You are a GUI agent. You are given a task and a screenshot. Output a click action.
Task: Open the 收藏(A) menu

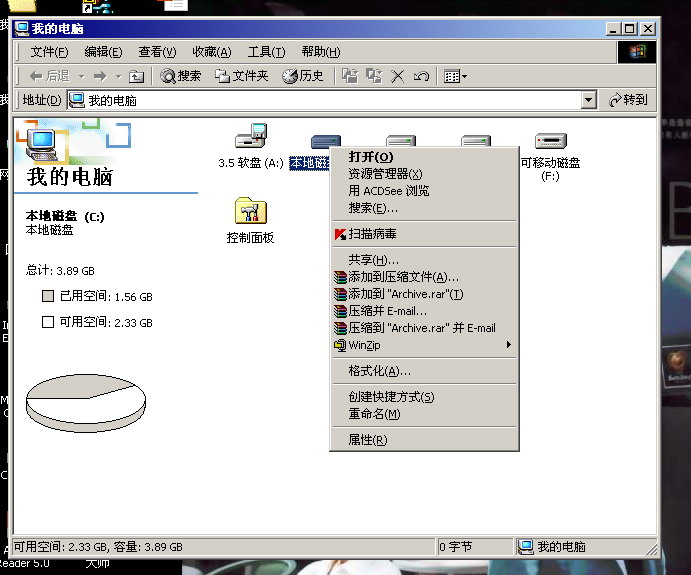tap(212, 52)
